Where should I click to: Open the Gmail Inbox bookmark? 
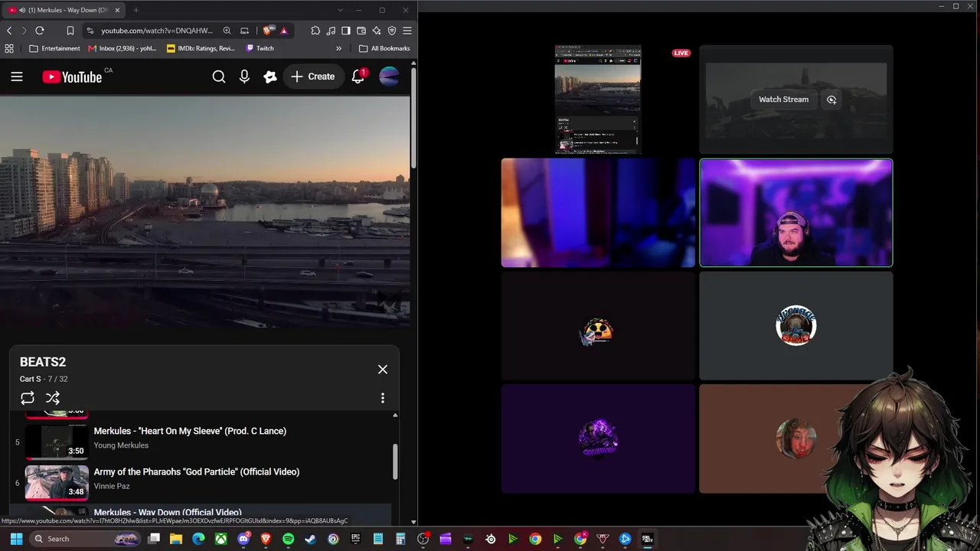pos(122,48)
